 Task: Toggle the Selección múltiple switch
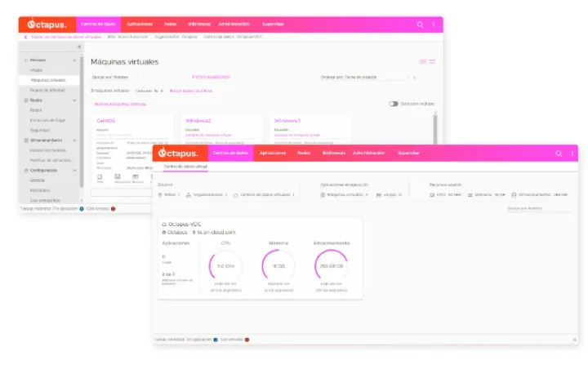coord(394,104)
